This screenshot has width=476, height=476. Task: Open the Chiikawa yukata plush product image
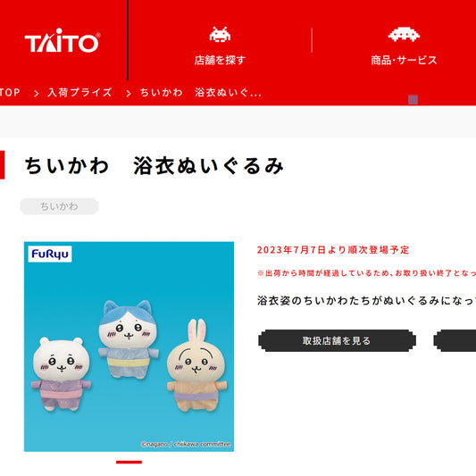pos(129,347)
